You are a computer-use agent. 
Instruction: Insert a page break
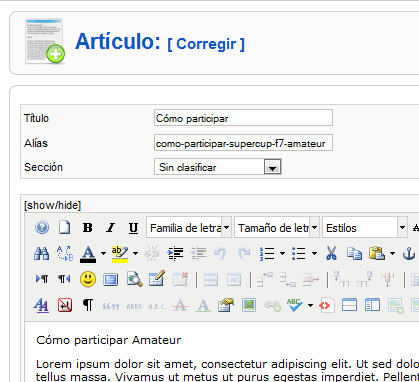click(x=349, y=305)
